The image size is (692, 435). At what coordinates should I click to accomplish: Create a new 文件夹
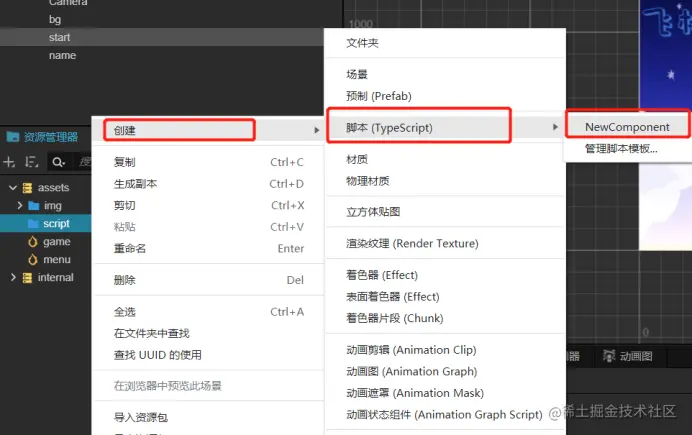[446, 43]
